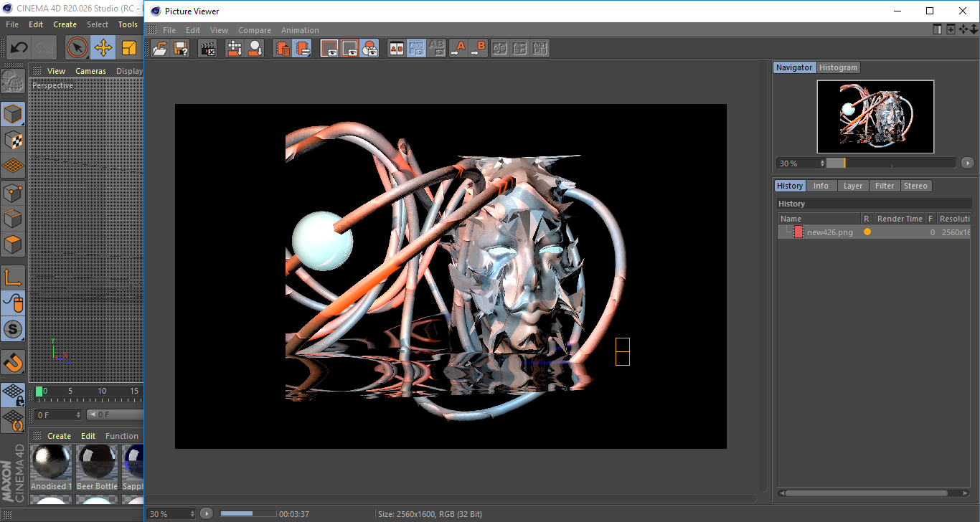Select the Move tool in Cinema 4D

pos(103,48)
